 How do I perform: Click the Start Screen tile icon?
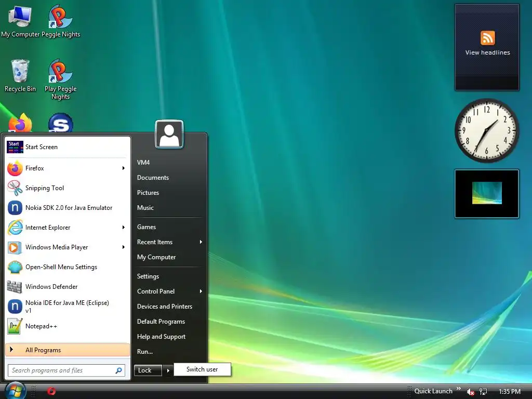tap(15, 147)
